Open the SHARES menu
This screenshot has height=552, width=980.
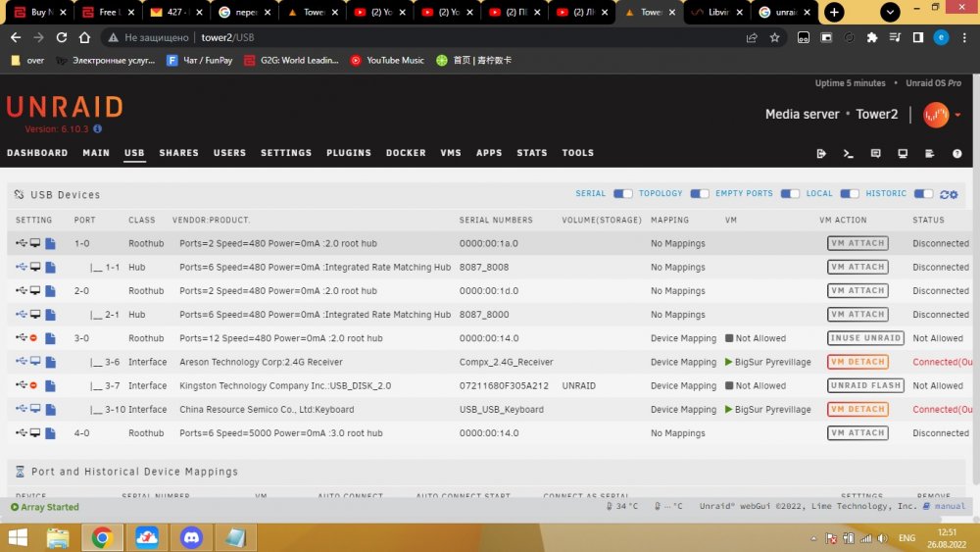[178, 153]
